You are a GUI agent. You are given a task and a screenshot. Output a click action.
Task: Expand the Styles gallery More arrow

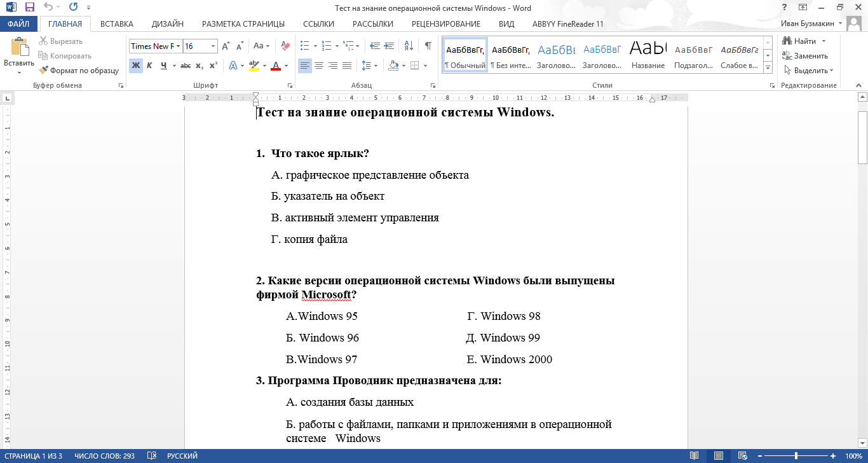(768, 67)
